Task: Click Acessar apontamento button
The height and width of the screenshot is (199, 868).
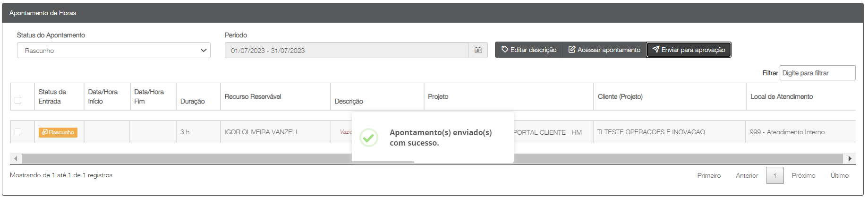Action: [x=604, y=50]
